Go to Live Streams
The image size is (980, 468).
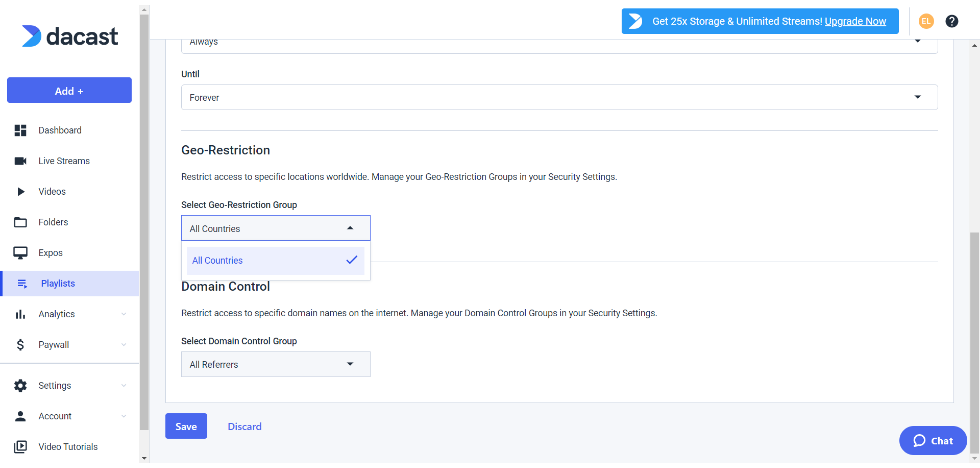point(64,161)
